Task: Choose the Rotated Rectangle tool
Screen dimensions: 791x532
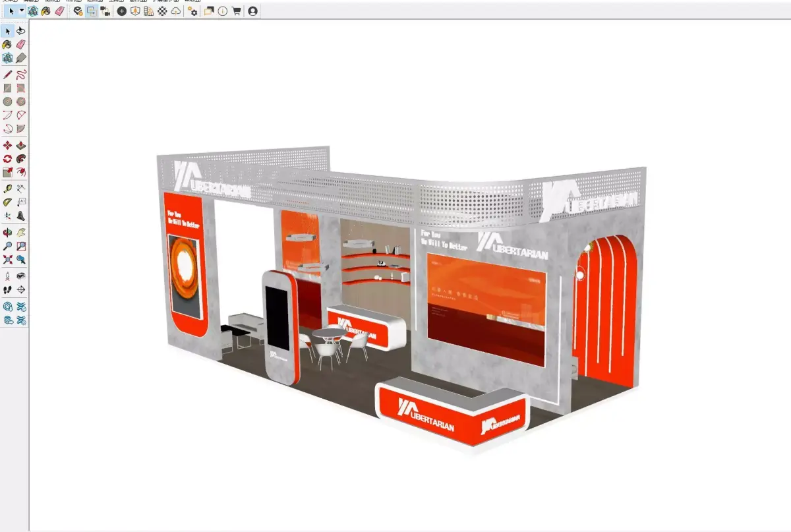Action: coord(21,88)
